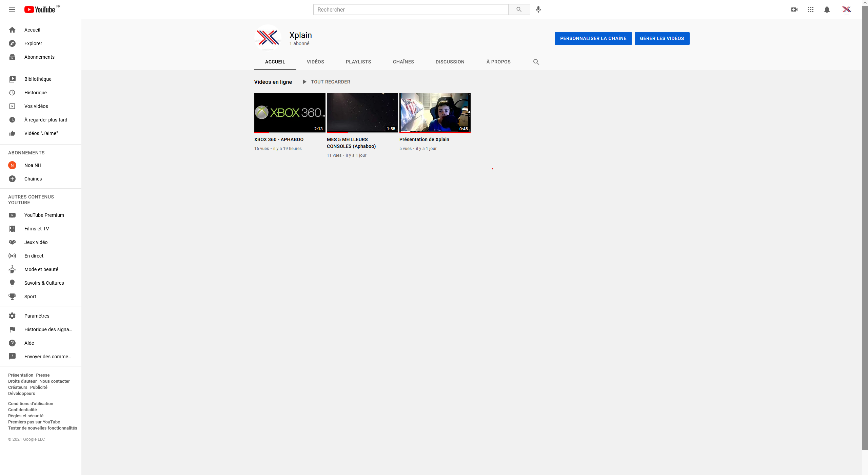The image size is (868, 475).
Task: Open Historique des signalements entry
Action: [41, 329]
